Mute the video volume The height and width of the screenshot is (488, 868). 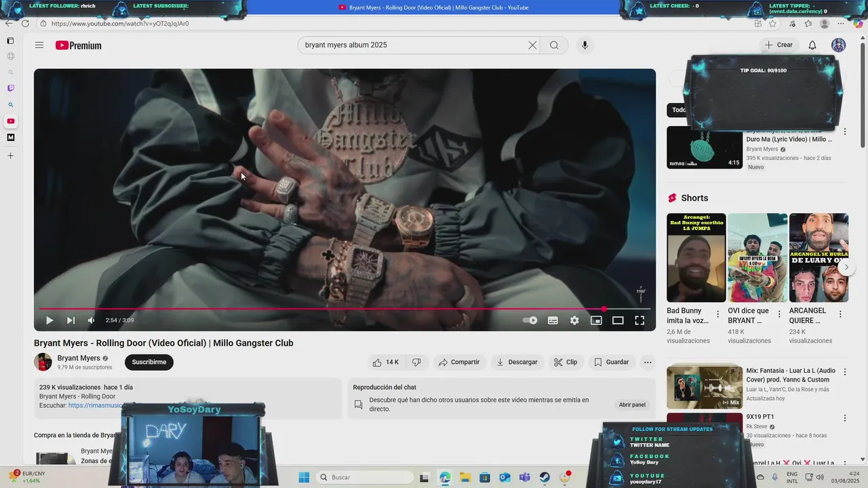click(x=91, y=321)
